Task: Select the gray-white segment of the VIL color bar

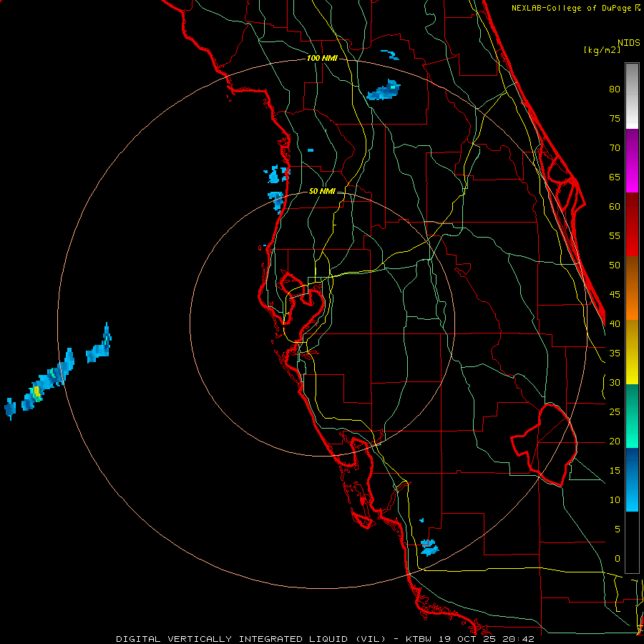Action: click(x=632, y=96)
